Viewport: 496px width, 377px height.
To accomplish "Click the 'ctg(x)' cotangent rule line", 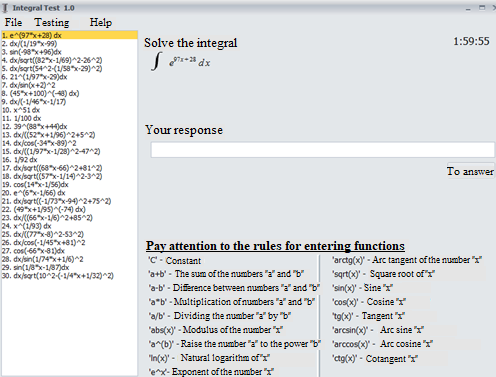I will coord(375,358).
